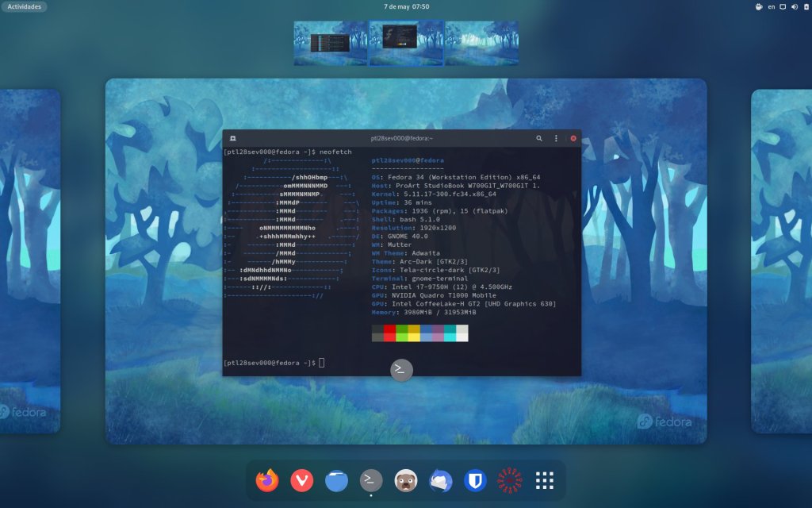Image resolution: width=812 pixels, height=508 pixels.
Task: Launch the red circular-pattern dock app
Action: point(509,480)
